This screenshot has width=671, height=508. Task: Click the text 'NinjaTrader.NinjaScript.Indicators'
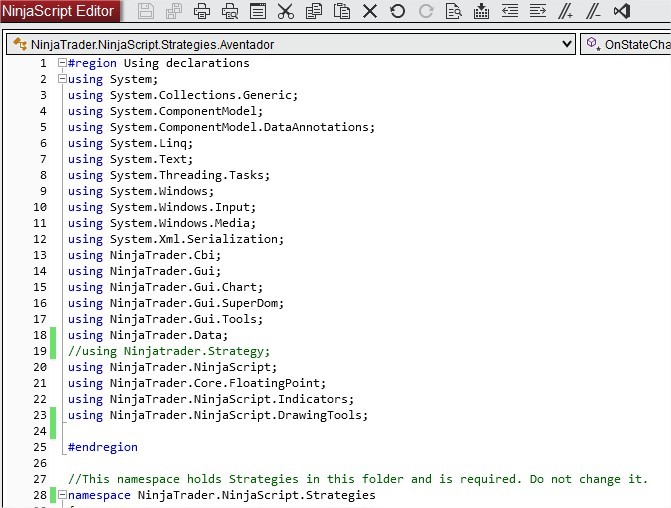(229, 399)
